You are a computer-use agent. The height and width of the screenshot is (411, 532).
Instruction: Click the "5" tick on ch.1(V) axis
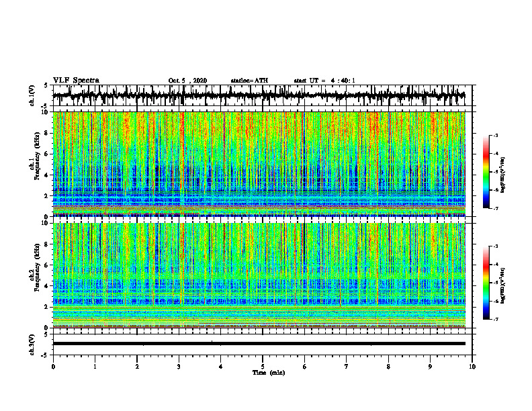tap(46, 86)
